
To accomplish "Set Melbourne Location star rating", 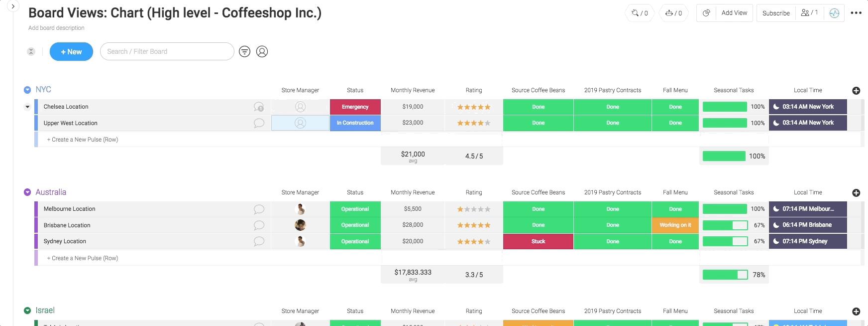I will click(474, 209).
